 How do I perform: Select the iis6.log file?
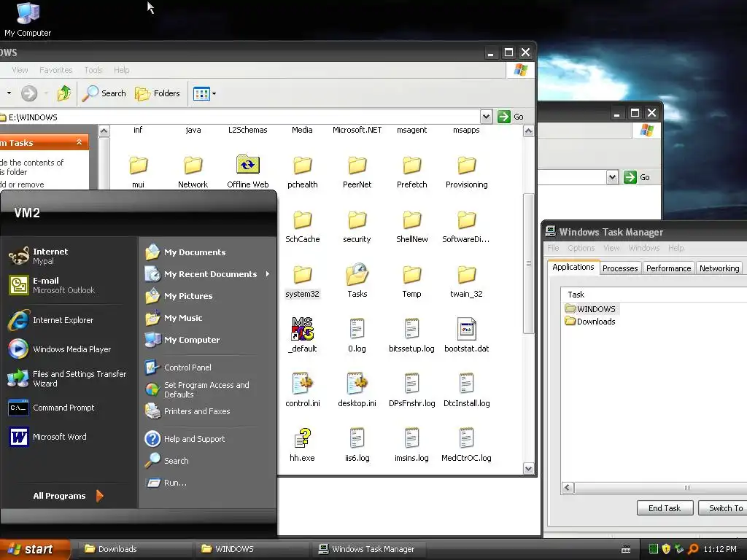[357, 445]
